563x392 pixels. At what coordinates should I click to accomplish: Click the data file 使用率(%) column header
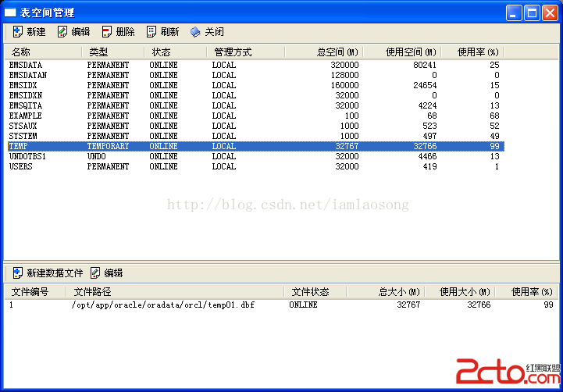click(x=526, y=292)
